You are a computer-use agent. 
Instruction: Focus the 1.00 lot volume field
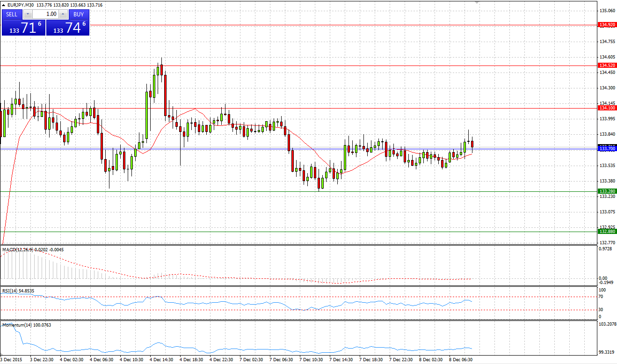tap(45, 14)
